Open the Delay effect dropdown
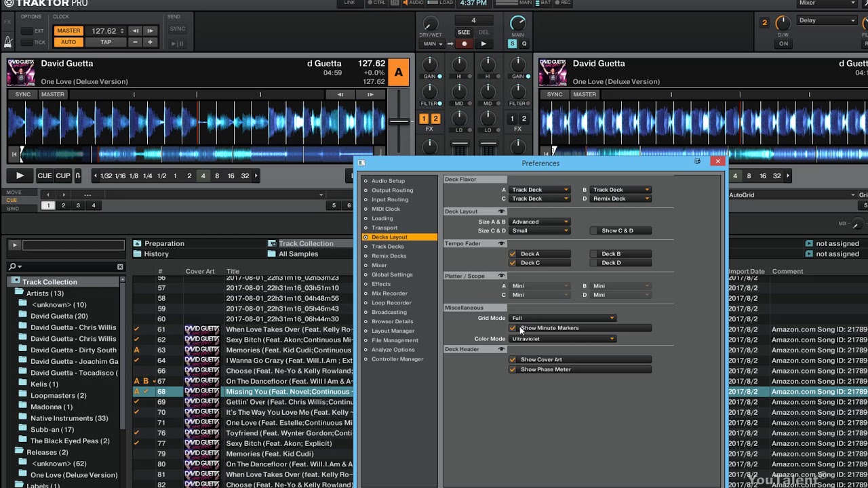This screenshot has width=868, height=488. coord(827,20)
